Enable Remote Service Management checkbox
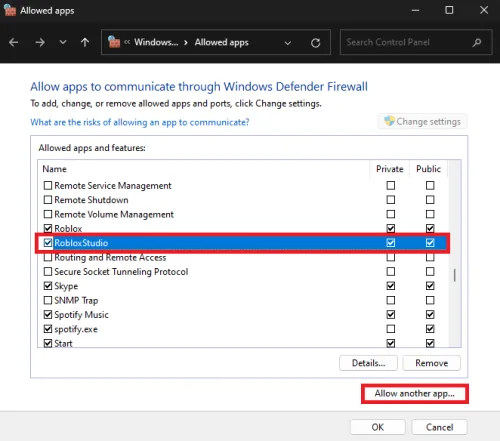Viewport: 500px width, 441px height. pos(48,185)
